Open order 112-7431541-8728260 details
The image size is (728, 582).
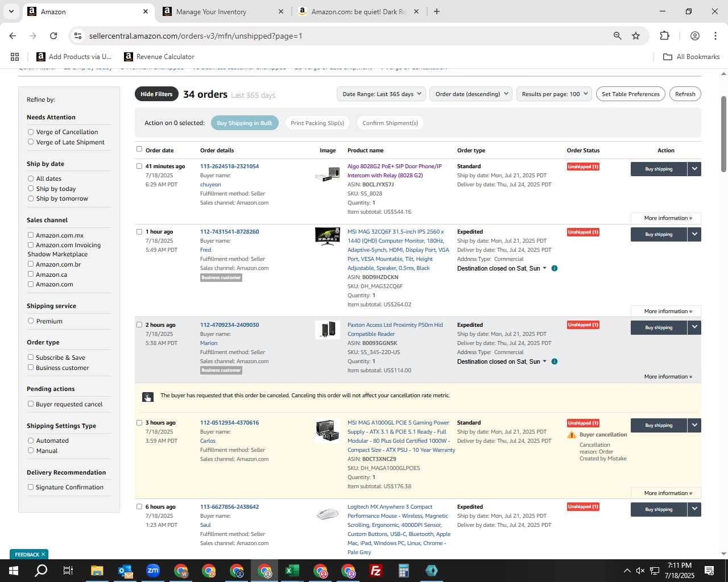coord(229,232)
